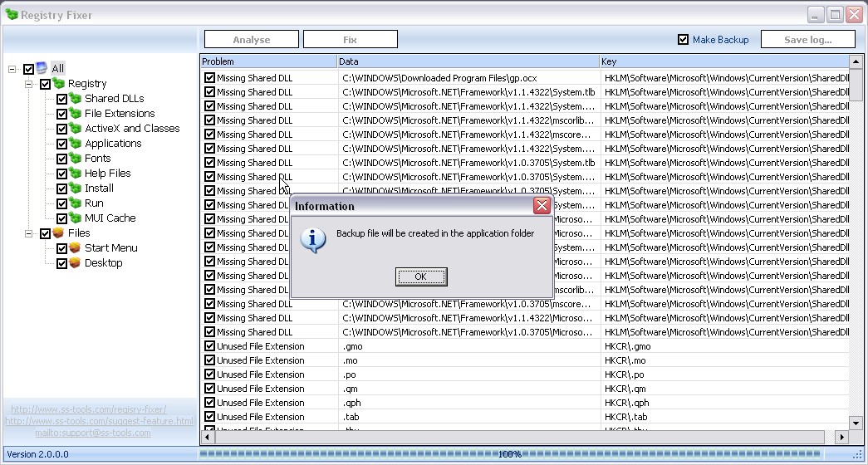Click the vertical scrollbar down arrow

856,423
